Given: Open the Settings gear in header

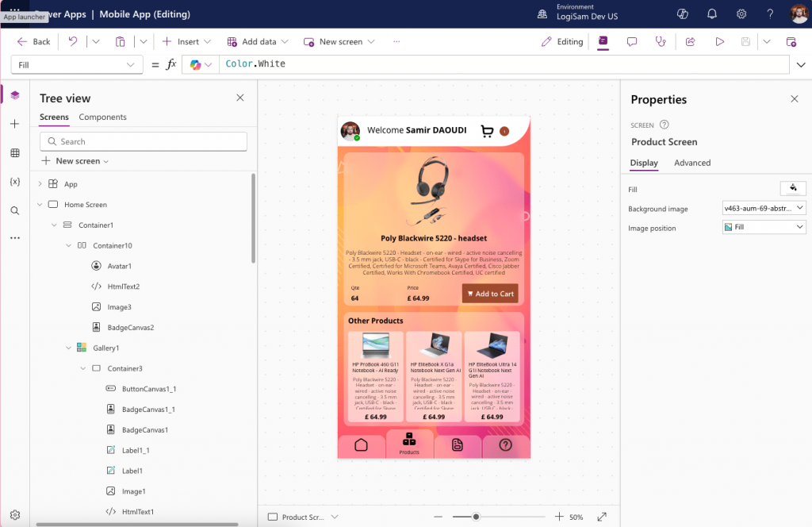Looking at the screenshot, I should pos(741,14).
